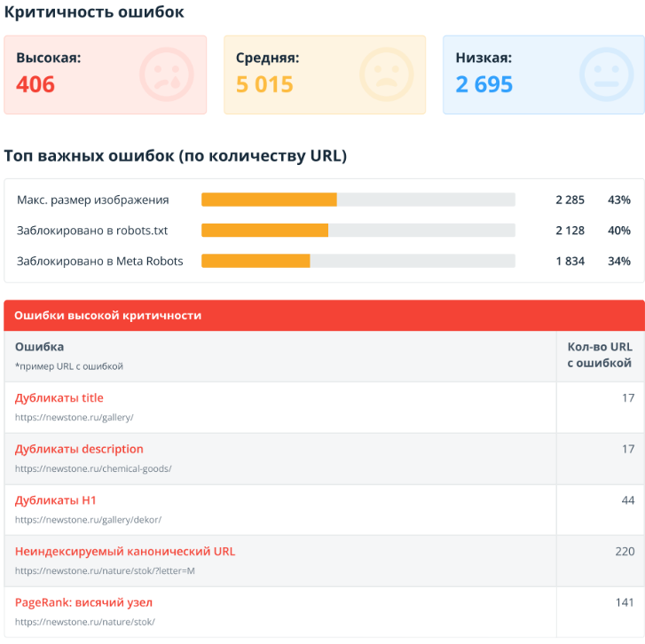Click the value 2 128

(x=570, y=231)
